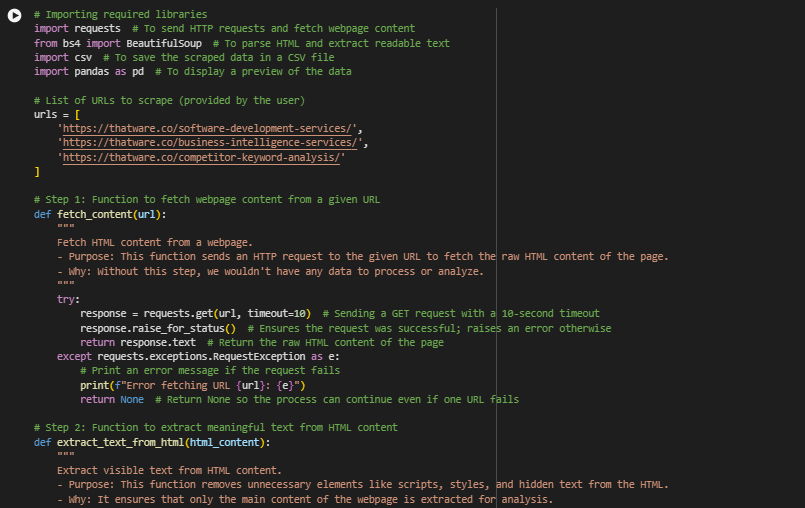Image resolution: width=805 pixels, height=508 pixels.
Task: Click the 'BeautifulSoup' import name
Action: point(164,43)
